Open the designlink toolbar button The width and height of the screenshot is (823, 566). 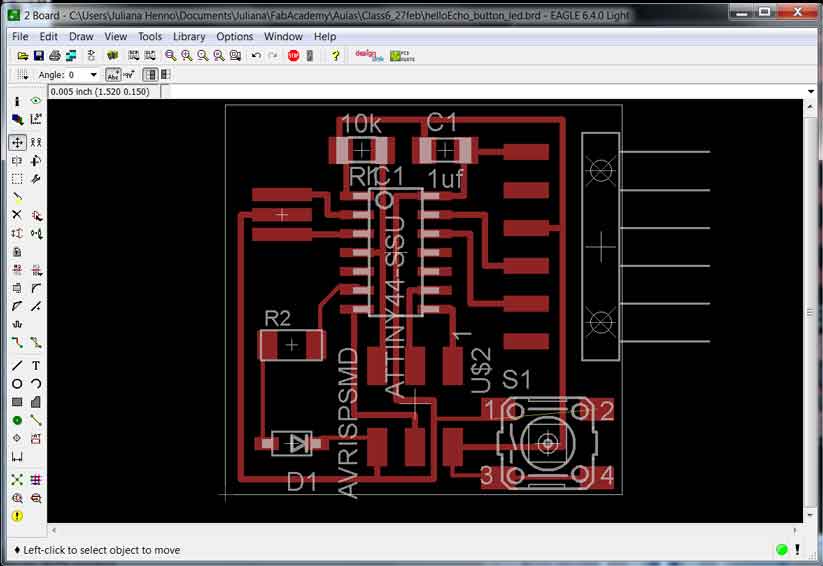(370, 56)
